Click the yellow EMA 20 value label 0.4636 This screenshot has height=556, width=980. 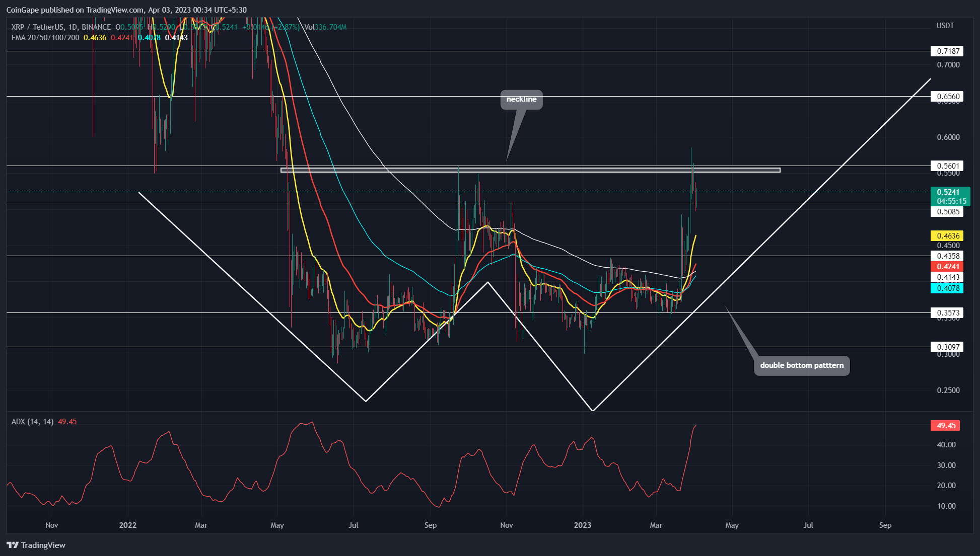click(x=947, y=236)
